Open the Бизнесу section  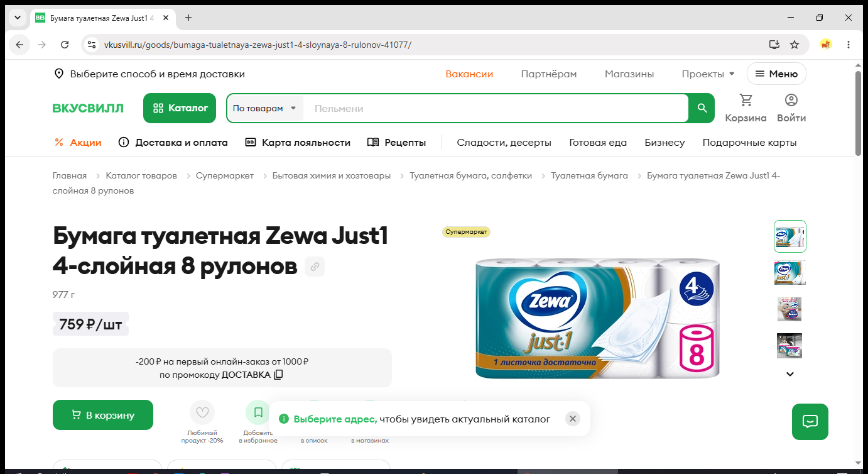click(x=665, y=143)
